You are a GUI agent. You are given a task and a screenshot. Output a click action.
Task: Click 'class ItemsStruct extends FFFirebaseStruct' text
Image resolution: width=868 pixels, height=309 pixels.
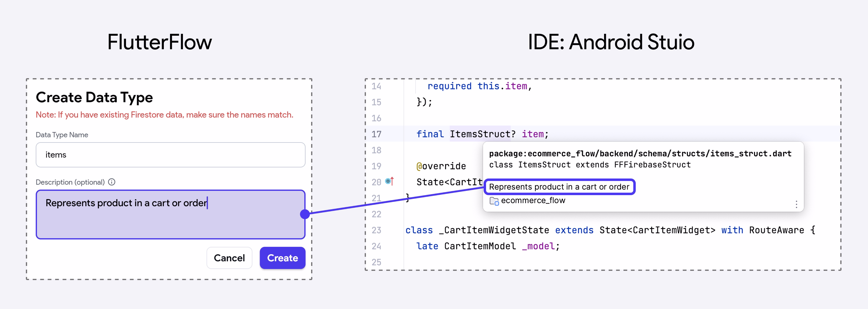[590, 165]
